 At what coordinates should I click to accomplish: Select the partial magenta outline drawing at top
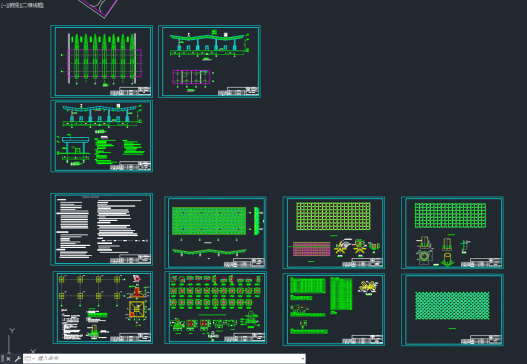click(x=98, y=8)
